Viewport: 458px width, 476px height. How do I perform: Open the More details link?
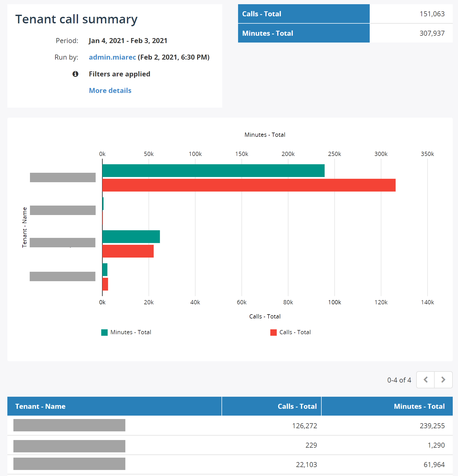point(110,91)
